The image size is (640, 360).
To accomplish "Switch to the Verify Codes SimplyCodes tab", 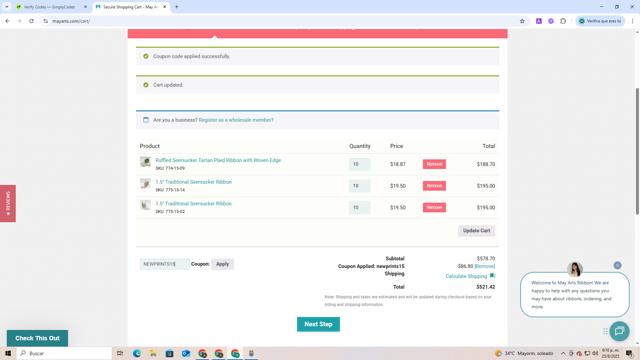I will click(49, 7).
